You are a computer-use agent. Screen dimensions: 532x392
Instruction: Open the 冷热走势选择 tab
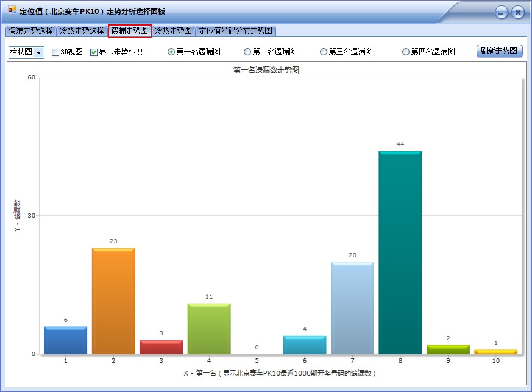82,30
